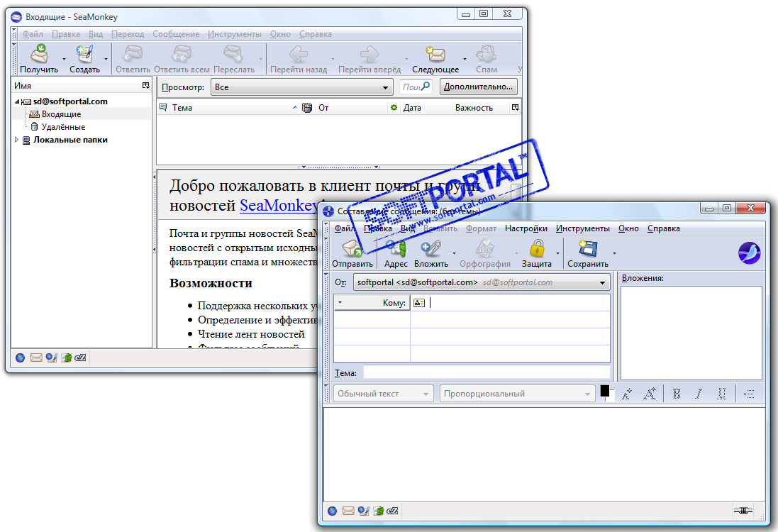Click the Защита security lock icon

pos(537,249)
